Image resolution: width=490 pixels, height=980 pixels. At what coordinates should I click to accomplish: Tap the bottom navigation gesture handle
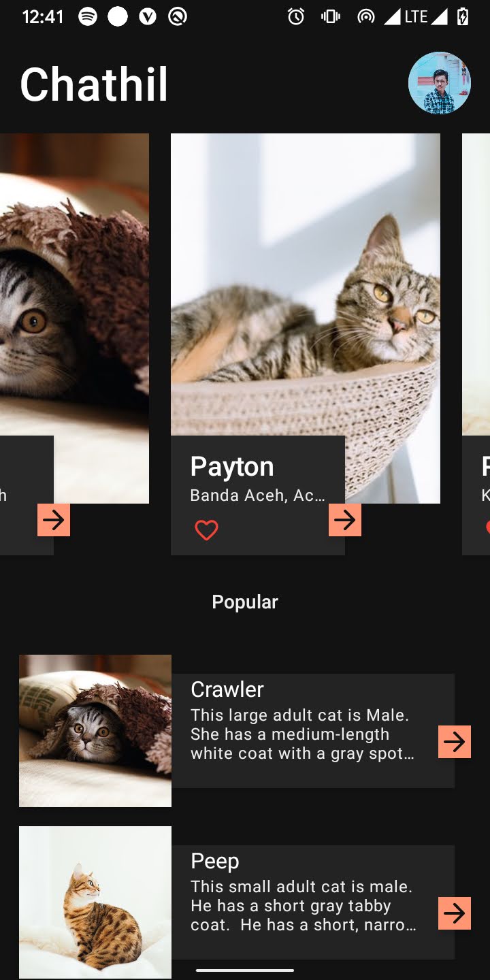[245, 970]
